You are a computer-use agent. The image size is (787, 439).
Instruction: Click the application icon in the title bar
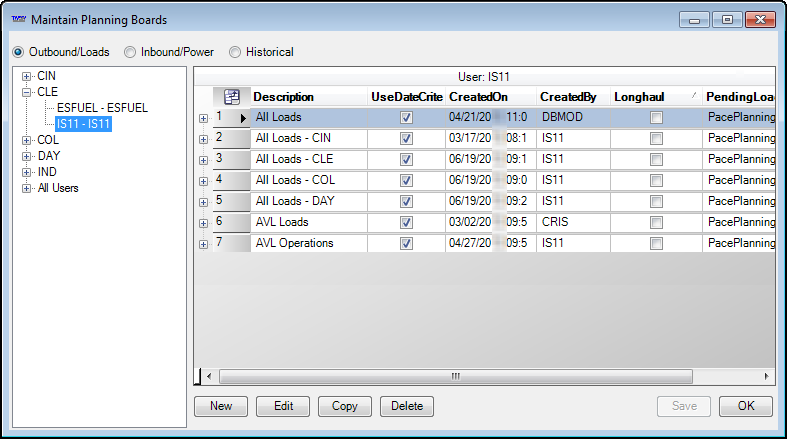coord(19,19)
